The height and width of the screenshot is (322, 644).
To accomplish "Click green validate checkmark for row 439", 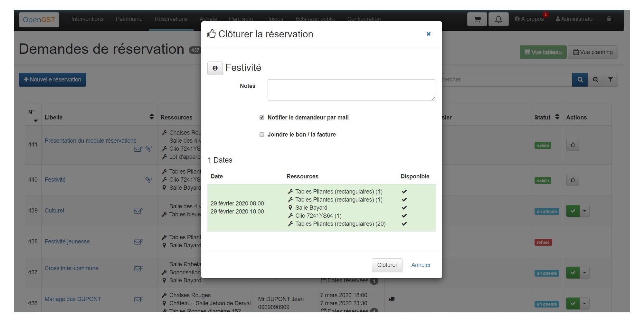I will 573,211.
